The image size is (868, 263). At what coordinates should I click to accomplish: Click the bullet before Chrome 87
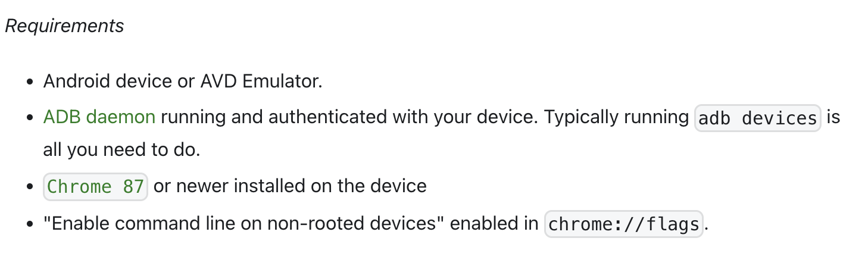click(30, 187)
